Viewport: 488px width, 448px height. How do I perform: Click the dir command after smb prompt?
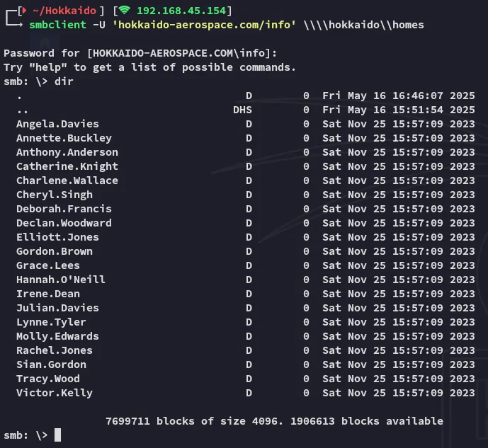(x=64, y=81)
